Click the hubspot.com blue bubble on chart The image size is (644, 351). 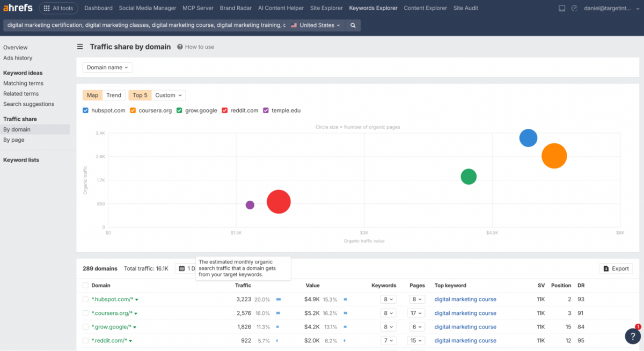click(x=528, y=138)
